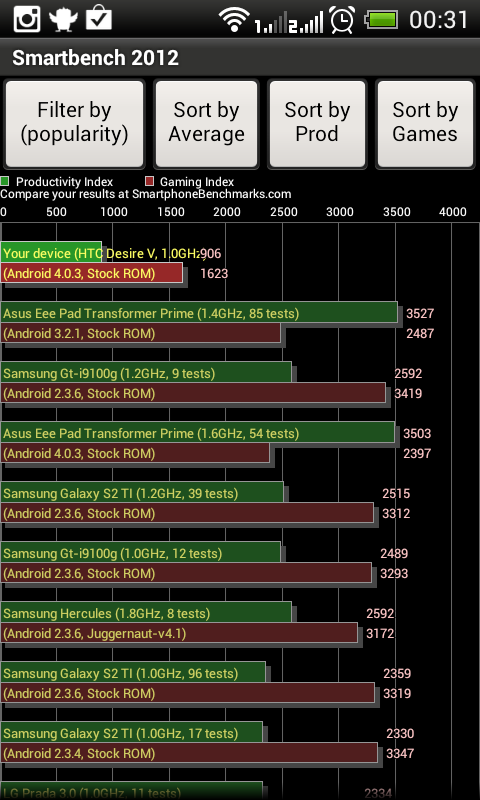The width and height of the screenshot is (480, 800).
Task: Open the Instagram notification icon
Action: [x=27, y=19]
